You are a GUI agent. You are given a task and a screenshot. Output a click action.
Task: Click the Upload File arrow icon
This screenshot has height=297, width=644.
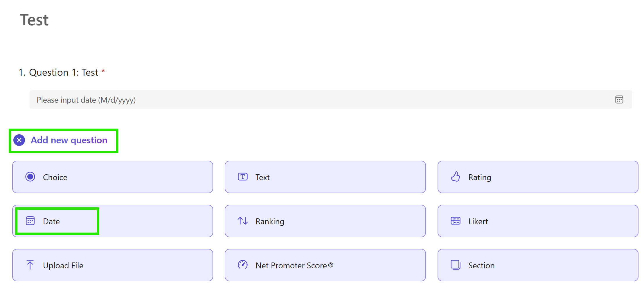pyautogui.click(x=30, y=265)
